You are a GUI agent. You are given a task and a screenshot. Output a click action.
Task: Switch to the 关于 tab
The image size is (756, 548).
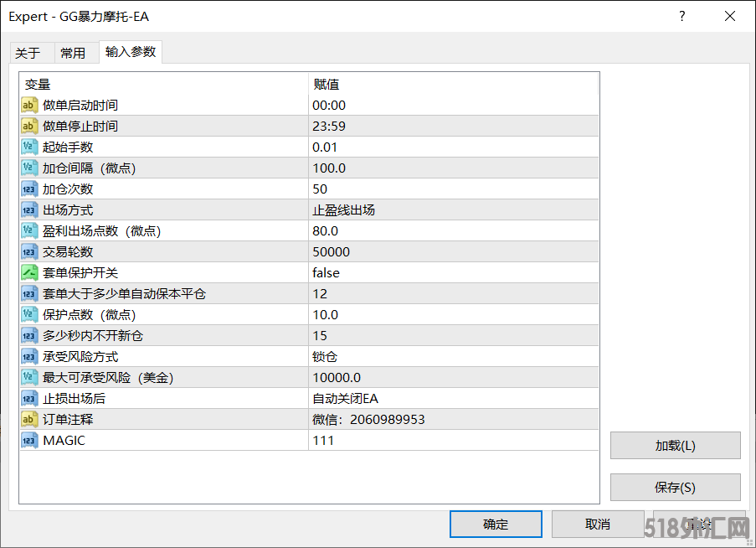click(28, 53)
